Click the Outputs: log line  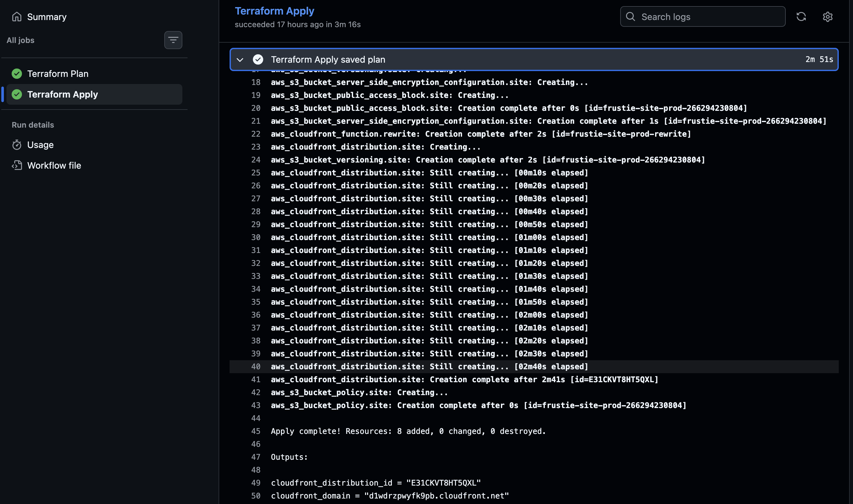point(289,457)
